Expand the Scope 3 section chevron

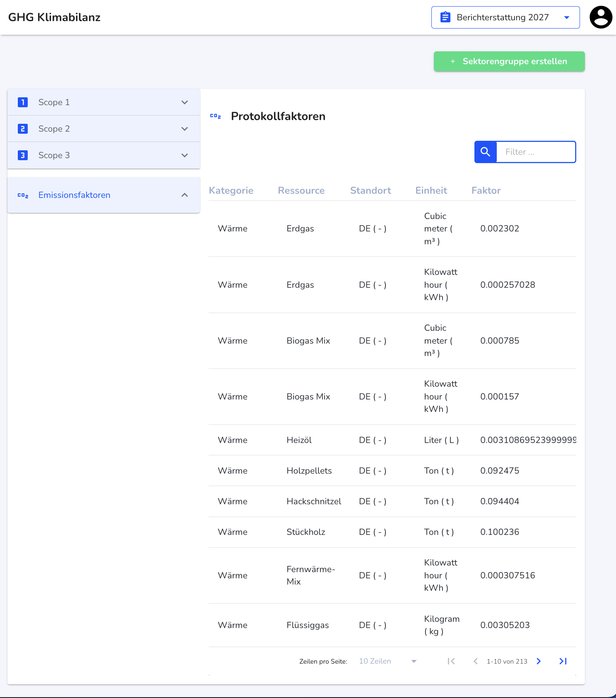tap(185, 155)
